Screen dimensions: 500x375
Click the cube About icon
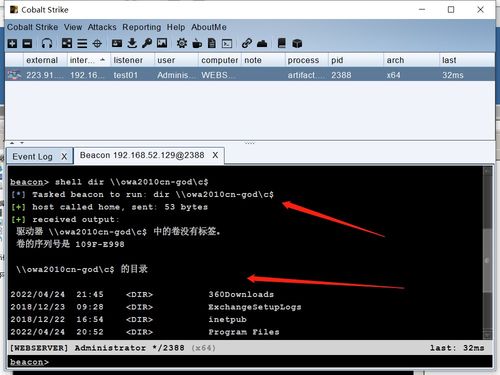297,43
